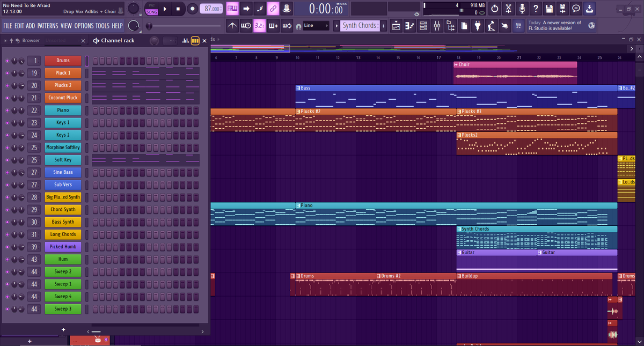Open the TOOLS menu
Screen dimensions: 644x346
tap(103, 26)
